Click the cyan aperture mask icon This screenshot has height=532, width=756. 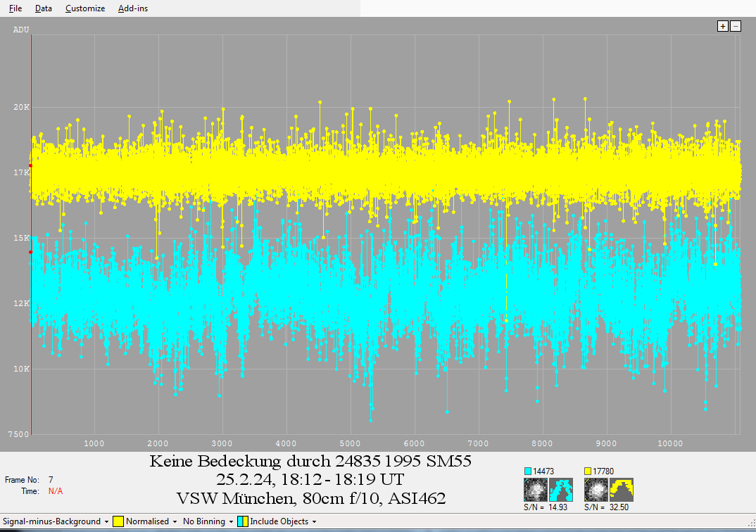point(561,489)
